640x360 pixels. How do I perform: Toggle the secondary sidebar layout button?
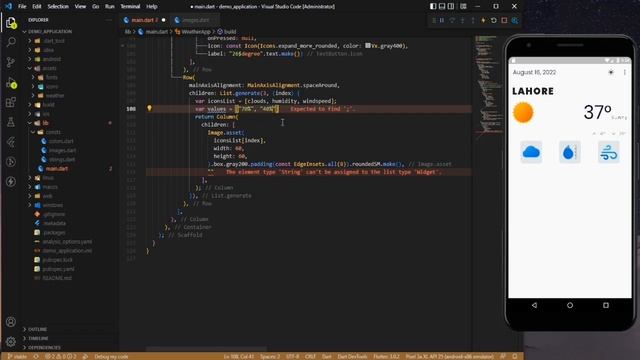coord(451,7)
